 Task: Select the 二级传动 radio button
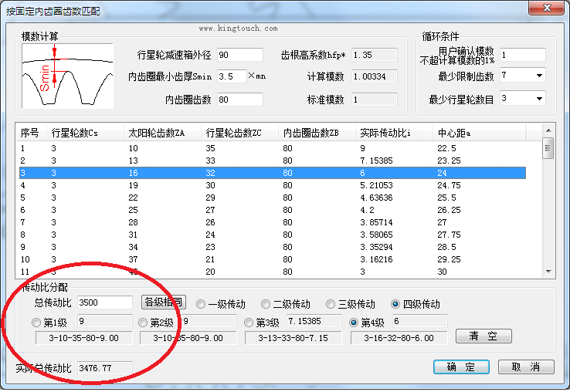[266, 304]
